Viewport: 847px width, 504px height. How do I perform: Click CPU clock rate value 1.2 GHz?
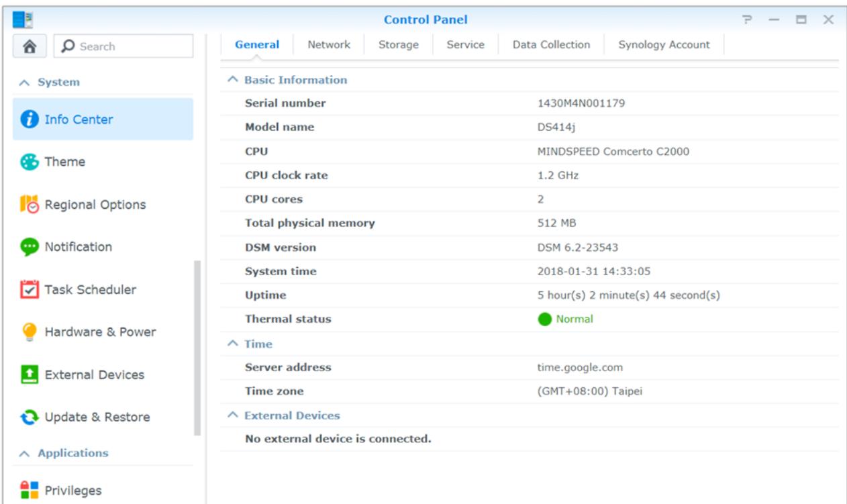(558, 176)
